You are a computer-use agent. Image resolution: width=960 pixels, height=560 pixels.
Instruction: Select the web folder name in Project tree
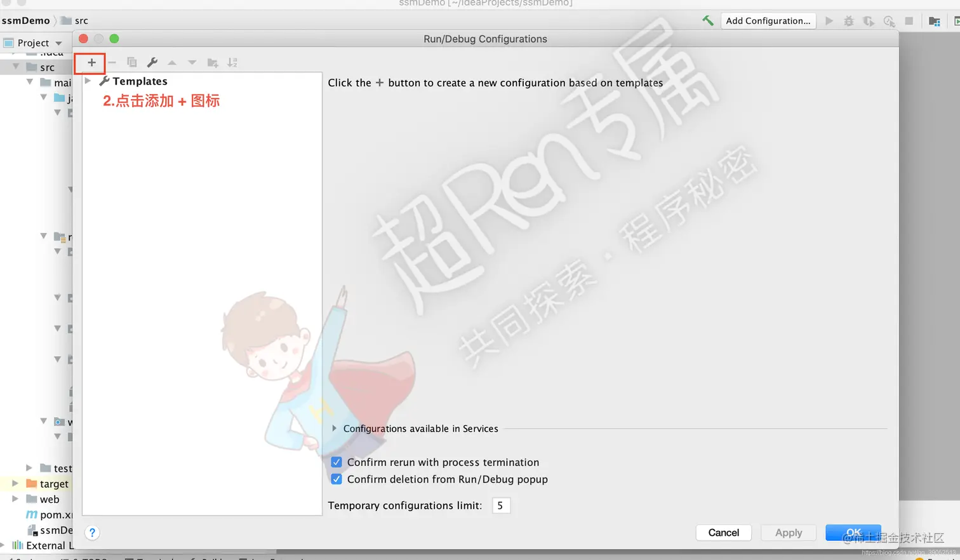tap(50, 500)
